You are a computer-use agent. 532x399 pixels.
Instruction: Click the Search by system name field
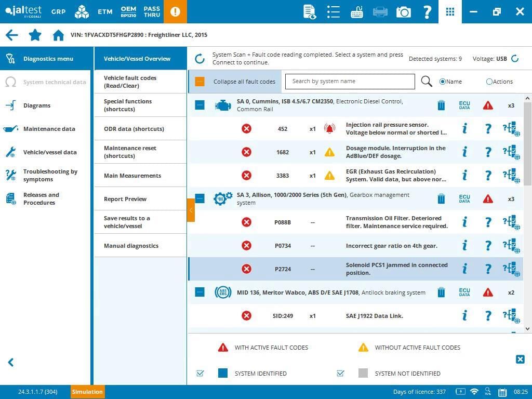point(350,82)
